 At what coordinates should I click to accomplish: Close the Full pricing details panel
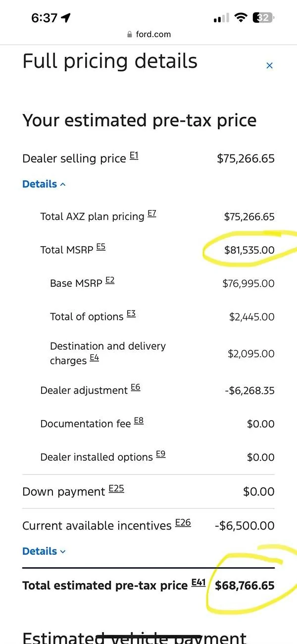click(x=269, y=65)
